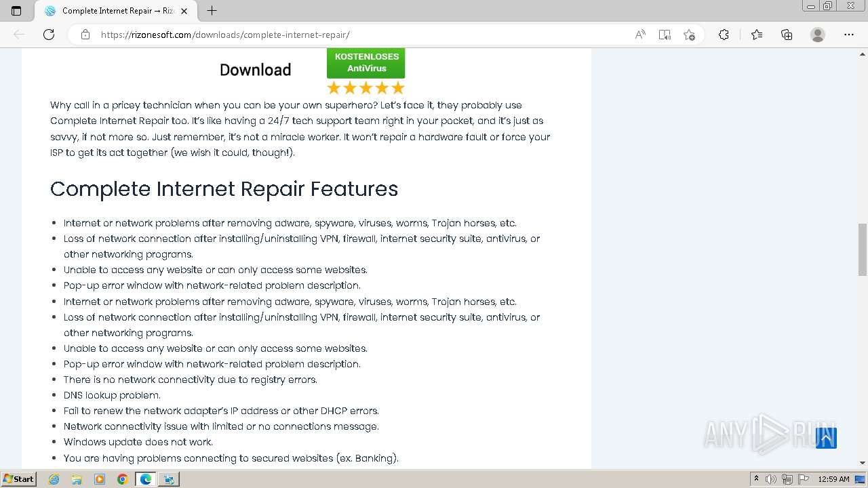868x488 pixels.
Task: Click the Download heading text
Action: coord(255,70)
